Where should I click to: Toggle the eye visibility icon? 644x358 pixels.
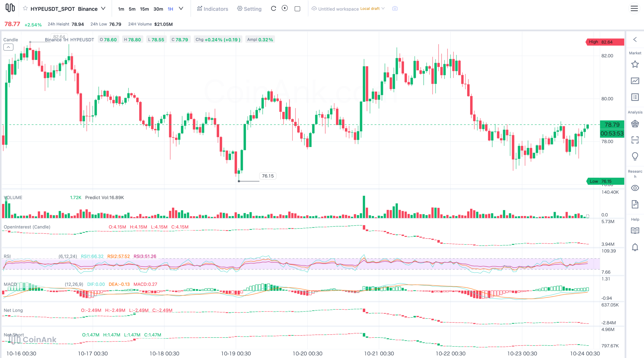click(x=635, y=188)
